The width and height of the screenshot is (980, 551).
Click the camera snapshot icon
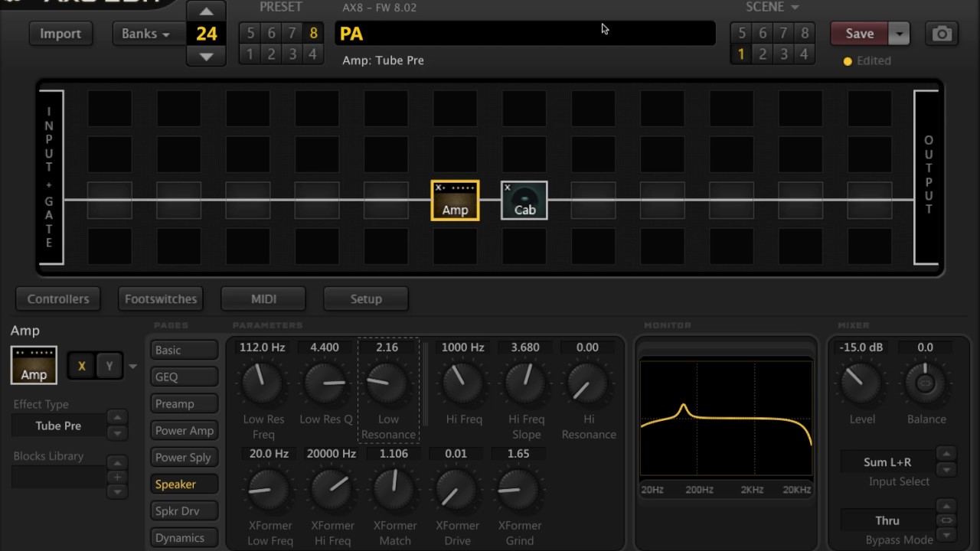click(942, 34)
